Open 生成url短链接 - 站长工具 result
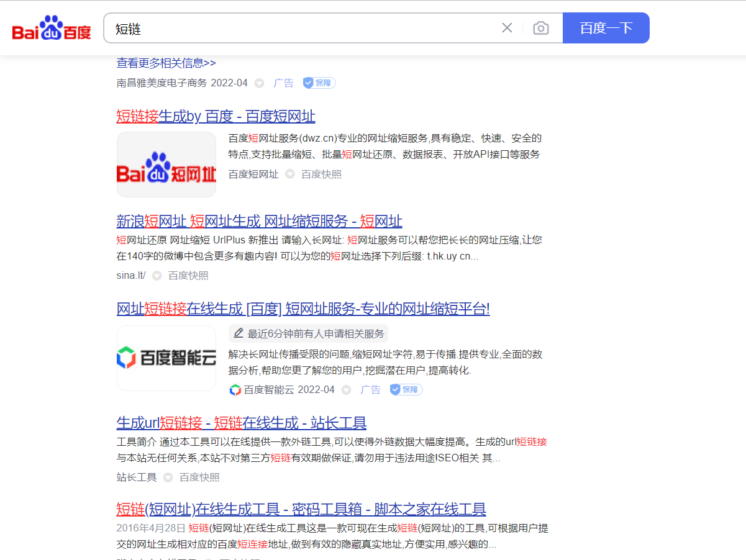746x560 pixels. coord(242,423)
